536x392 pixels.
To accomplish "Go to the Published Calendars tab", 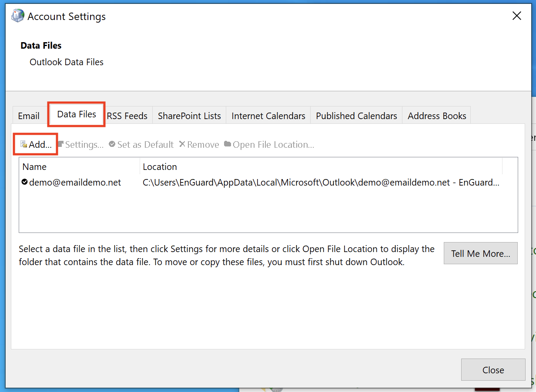I will [356, 116].
